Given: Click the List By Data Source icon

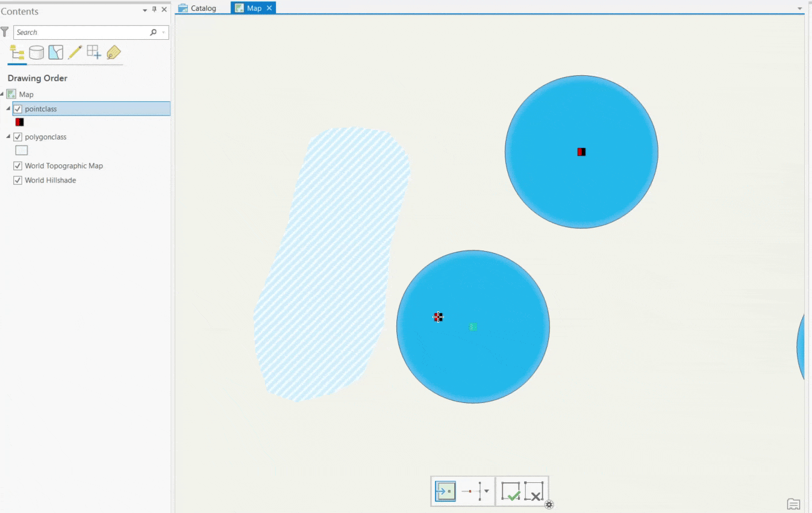Looking at the screenshot, I should tap(36, 52).
